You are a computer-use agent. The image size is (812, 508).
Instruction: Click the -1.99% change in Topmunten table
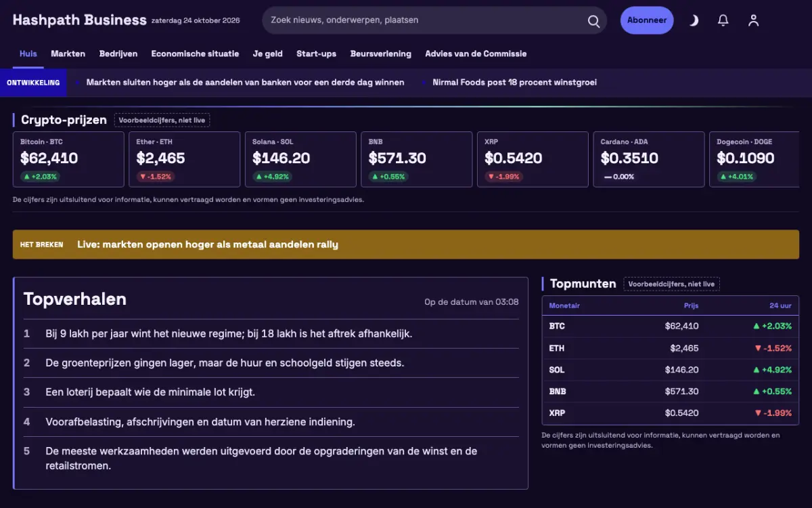pyautogui.click(x=772, y=413)
